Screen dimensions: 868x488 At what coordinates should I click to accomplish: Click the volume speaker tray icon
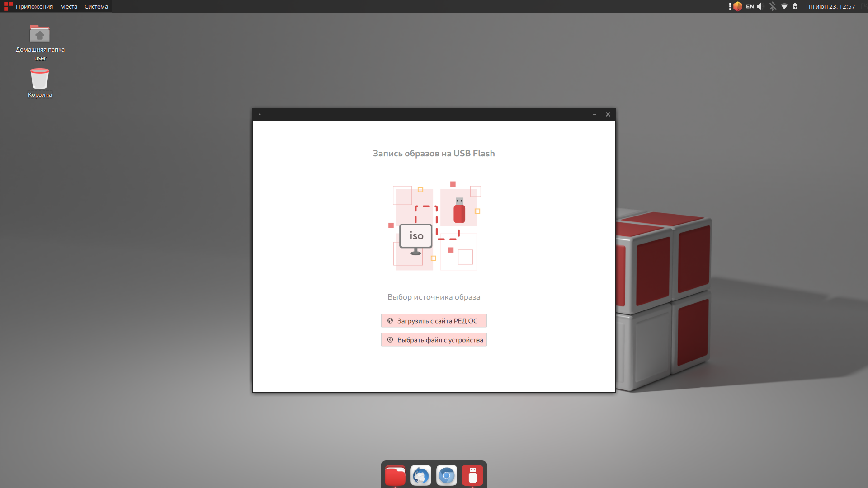pos(760,6)
